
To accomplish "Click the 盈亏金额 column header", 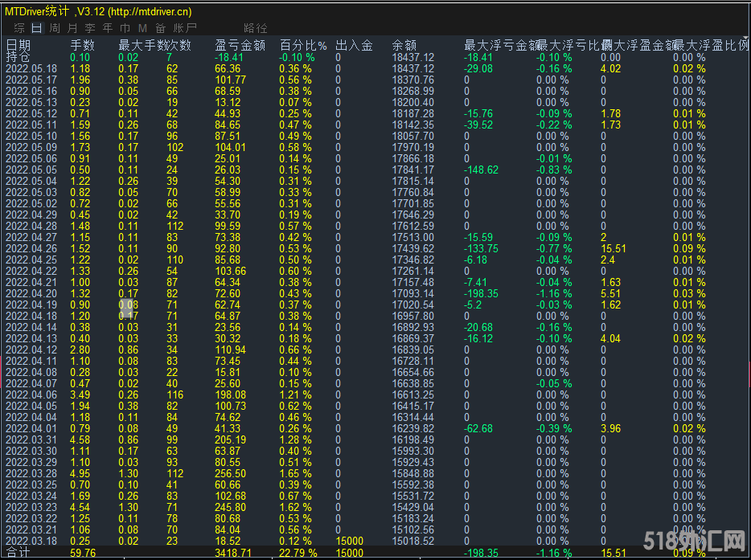I will click(x=240, y=46).
